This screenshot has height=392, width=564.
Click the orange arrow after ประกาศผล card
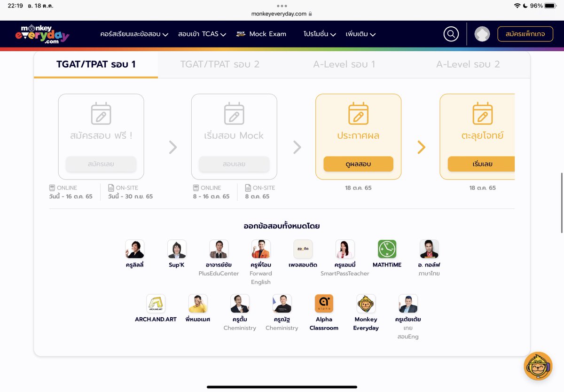[x=421, y=147]
